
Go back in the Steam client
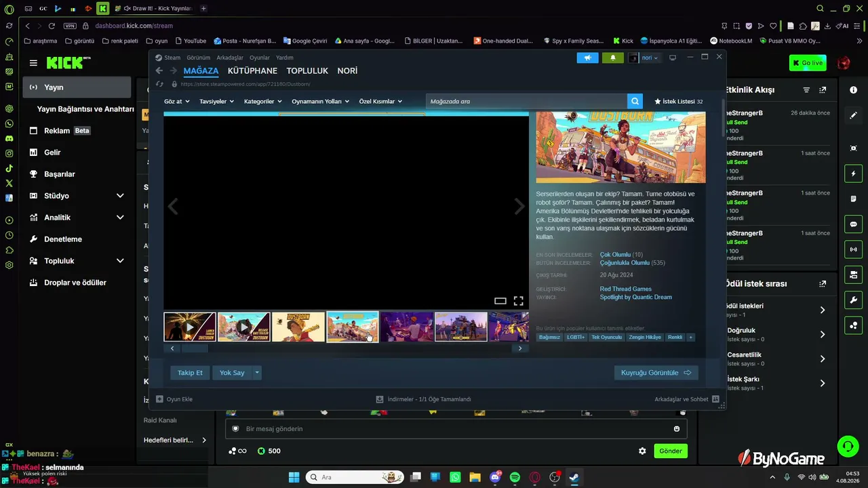[159, 70]
